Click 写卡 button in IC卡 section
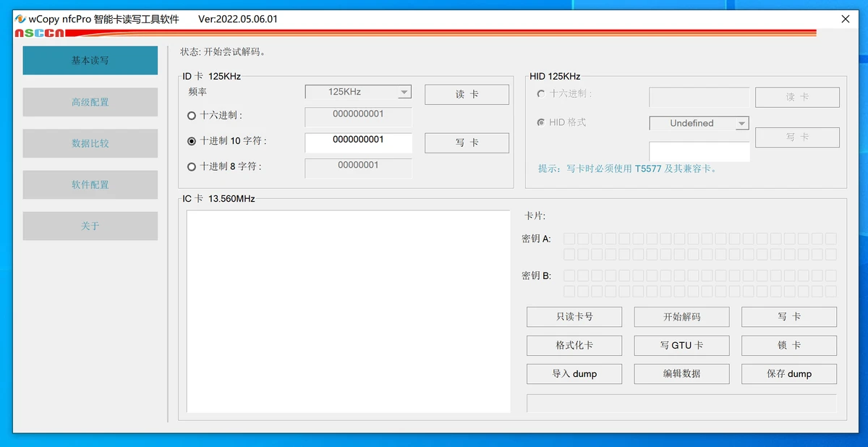868x447 pixels. (x=789, y=317)
